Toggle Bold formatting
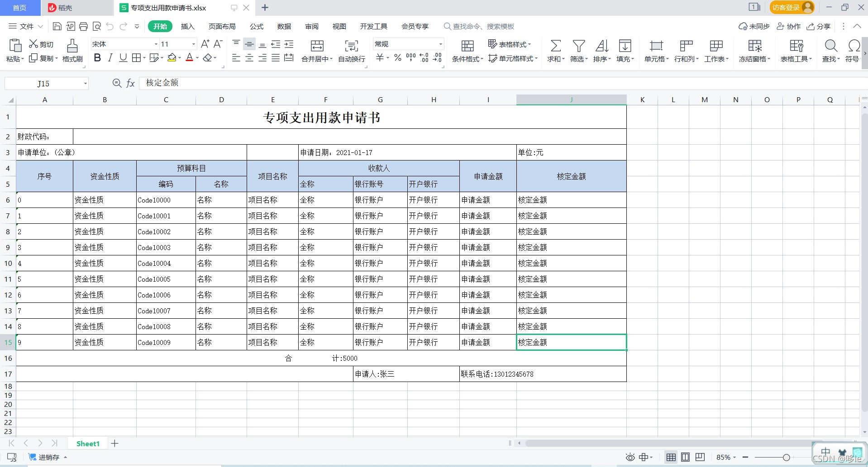This screenshot has width=868, height=467. tap(97, 57)
